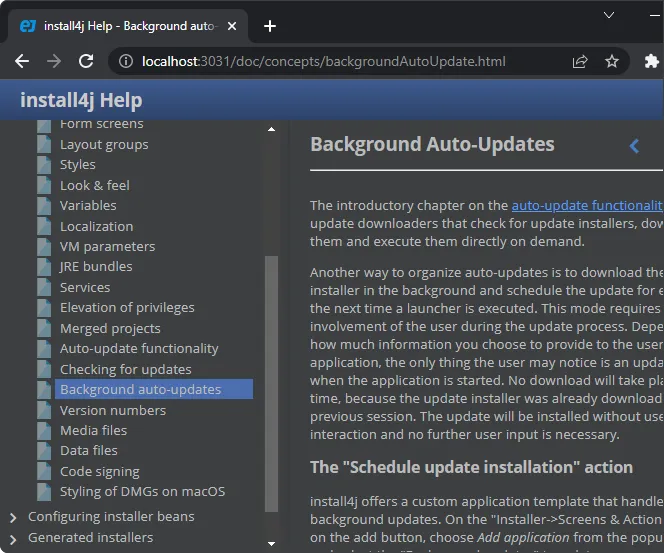Open the Auto-update functionality sidebar topic
This screenshot has width=664, height=553.
coord(139,348)
